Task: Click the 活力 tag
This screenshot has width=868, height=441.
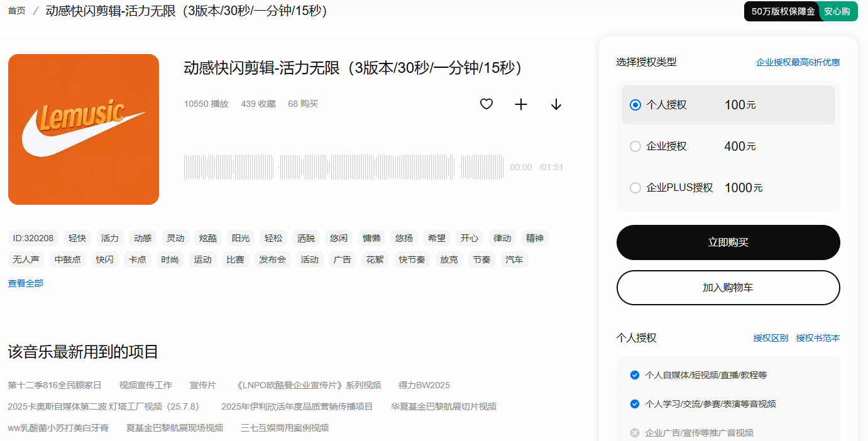Action: (110, 238)
